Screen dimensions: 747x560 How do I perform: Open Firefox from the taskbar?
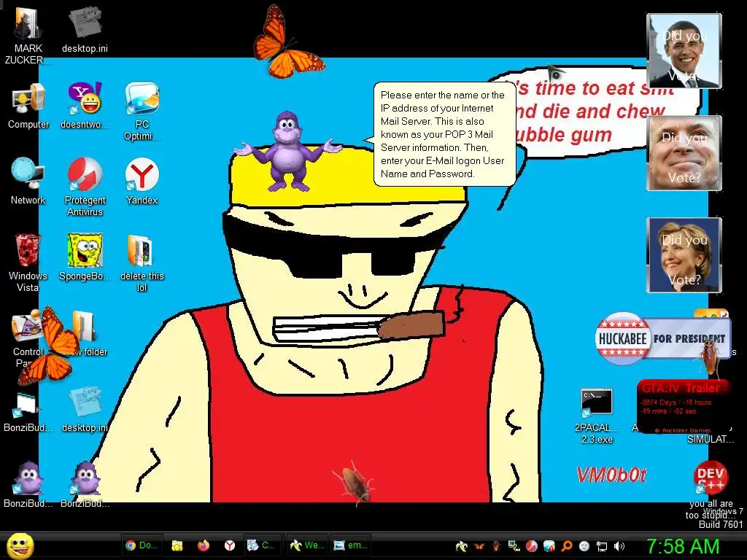pos(204,545)
